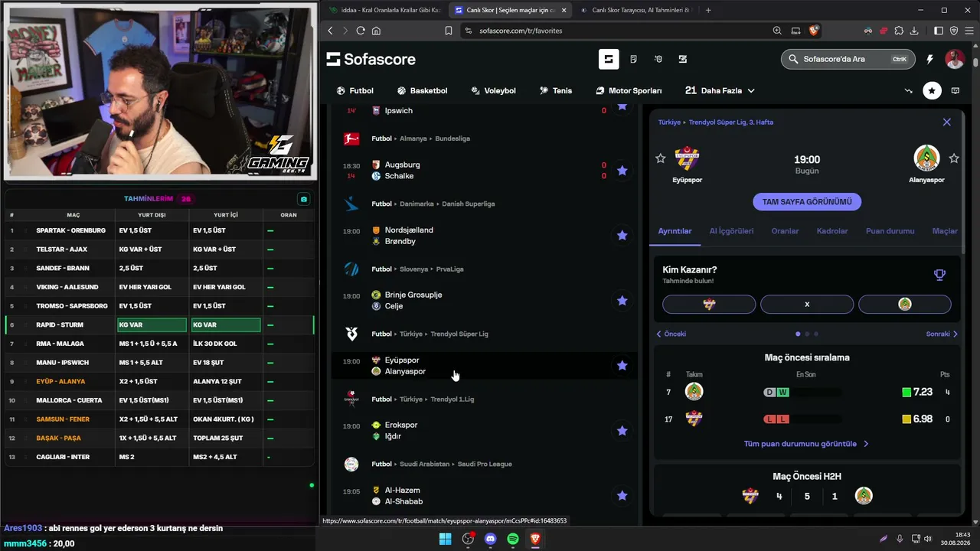Unfavorite the Erokspor vs Iğdır match

(622, 431)
